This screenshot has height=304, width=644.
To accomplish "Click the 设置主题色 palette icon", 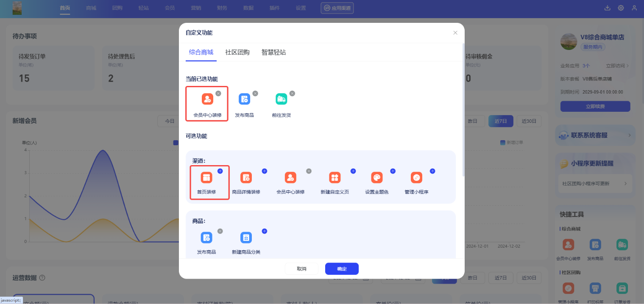I will (x=377, y=178).
